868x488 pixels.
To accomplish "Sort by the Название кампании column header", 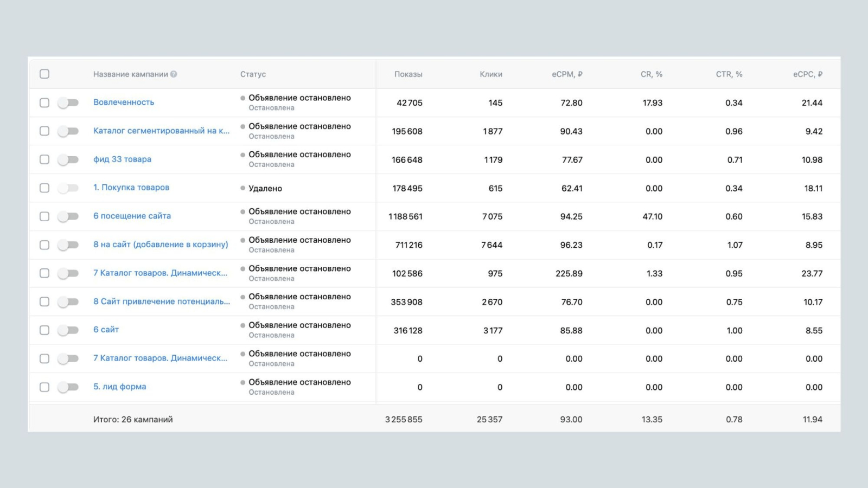I will click(x=131, y=74).
